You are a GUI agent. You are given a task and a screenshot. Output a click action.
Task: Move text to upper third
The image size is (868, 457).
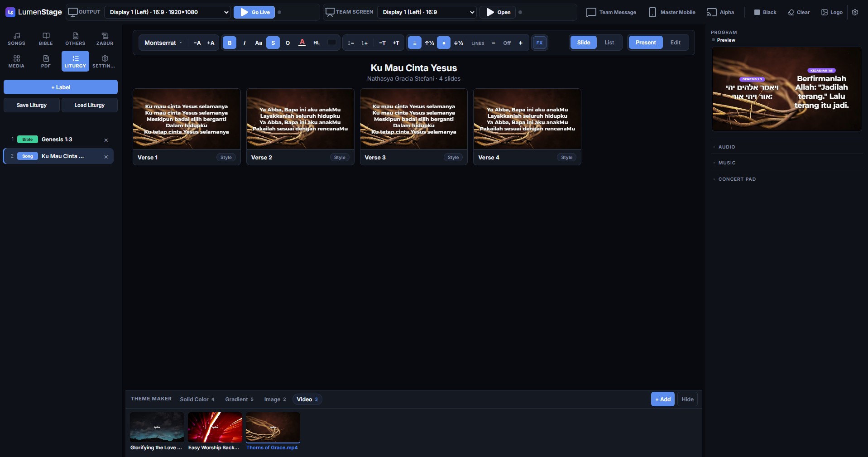(x=429, y=43)
